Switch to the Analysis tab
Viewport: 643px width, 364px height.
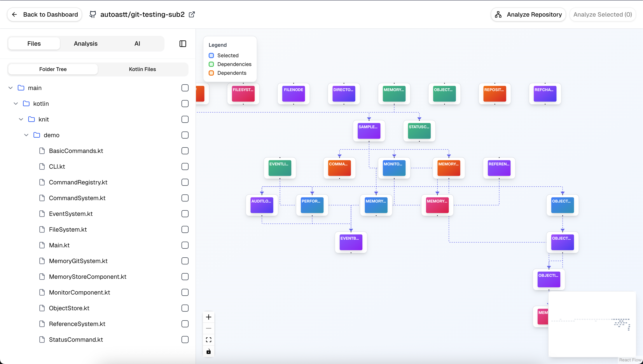pyautogui.click(x=86, y=44)
